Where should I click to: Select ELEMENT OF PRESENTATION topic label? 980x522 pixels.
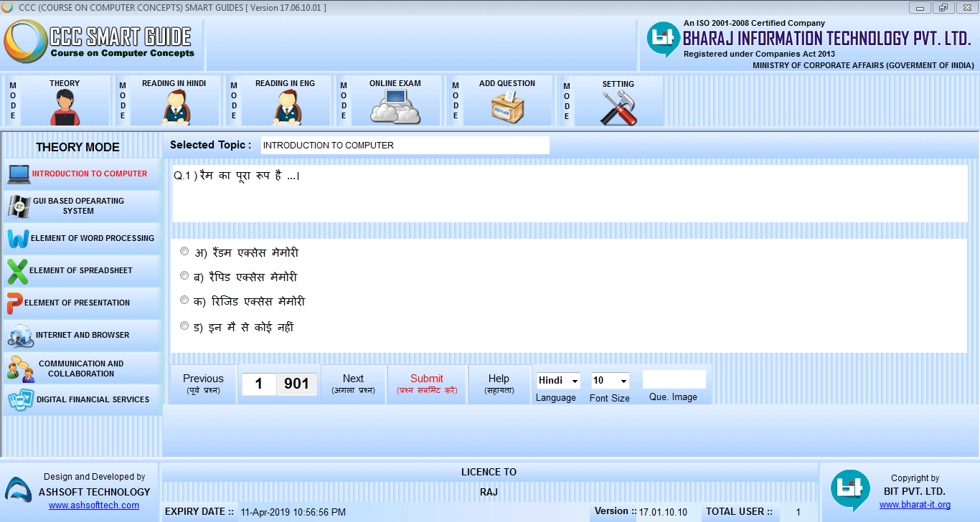coord(77,303)
